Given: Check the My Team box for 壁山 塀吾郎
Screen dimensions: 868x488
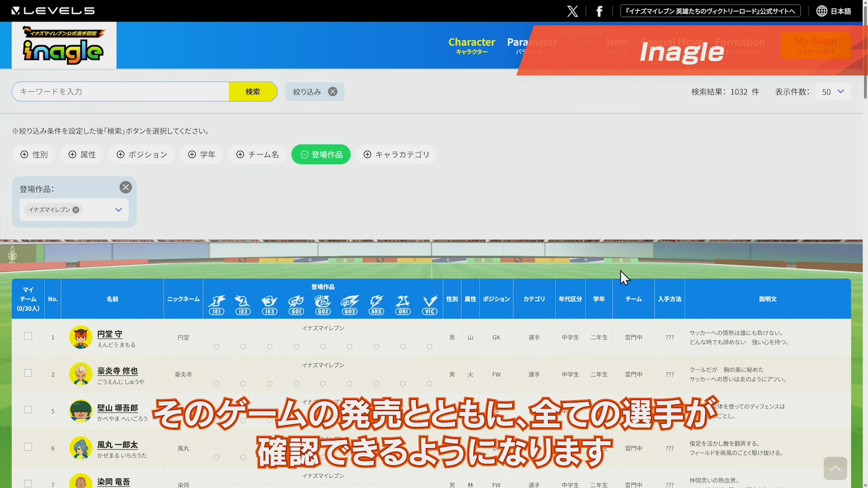Looking at the screenshot, I should tap(28, 410).
